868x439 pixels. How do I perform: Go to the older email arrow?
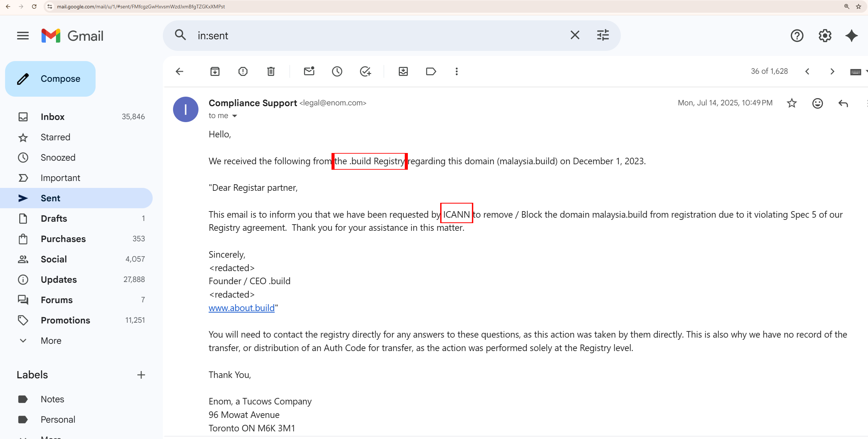tap(832, 71)
